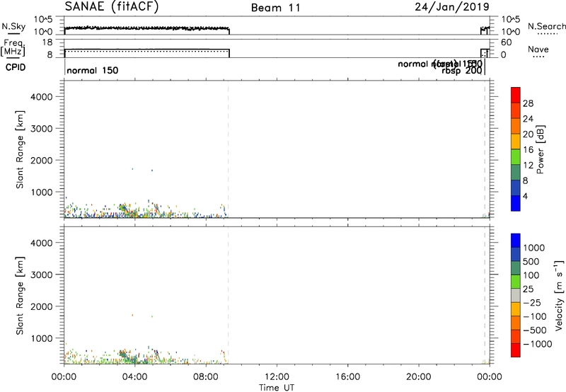
Task: Click the Power [dB] color bar title
Action: pos(541,149)
